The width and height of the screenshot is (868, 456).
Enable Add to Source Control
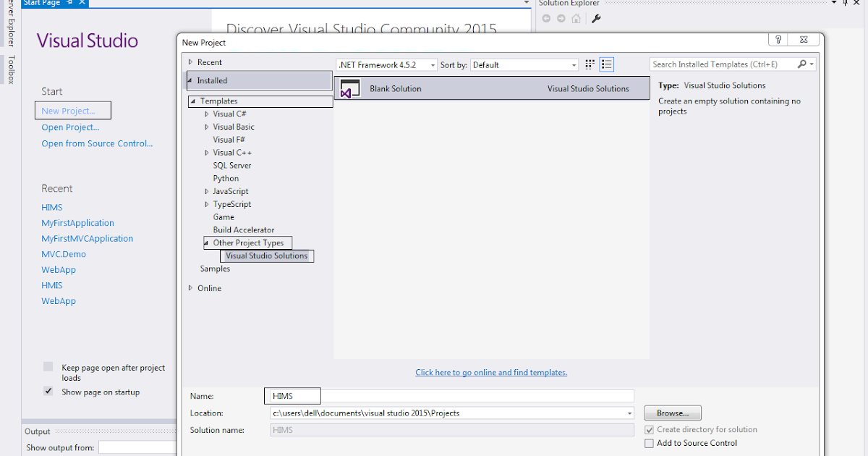[x=649, y=443]
